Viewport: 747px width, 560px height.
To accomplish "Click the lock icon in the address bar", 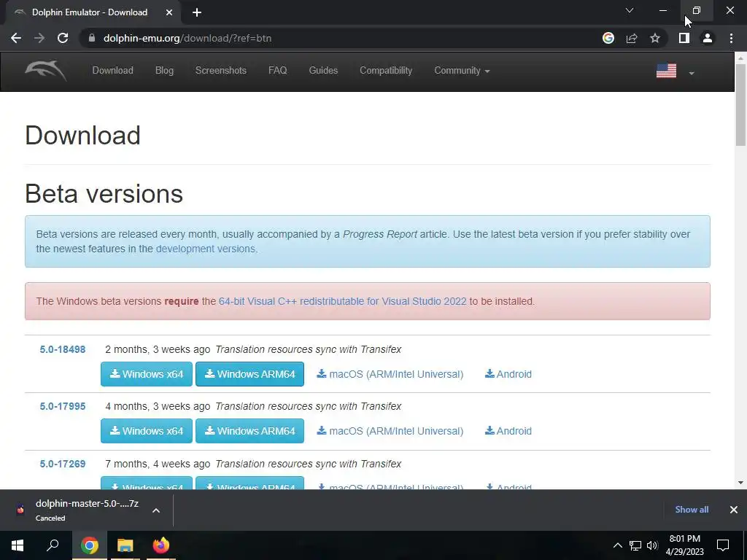I will (x=92, y=38).
